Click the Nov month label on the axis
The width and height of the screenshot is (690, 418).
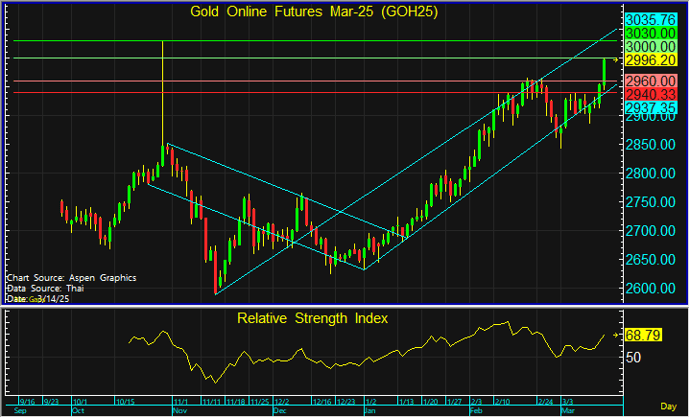pyautogui.click(x=181, y=411)
